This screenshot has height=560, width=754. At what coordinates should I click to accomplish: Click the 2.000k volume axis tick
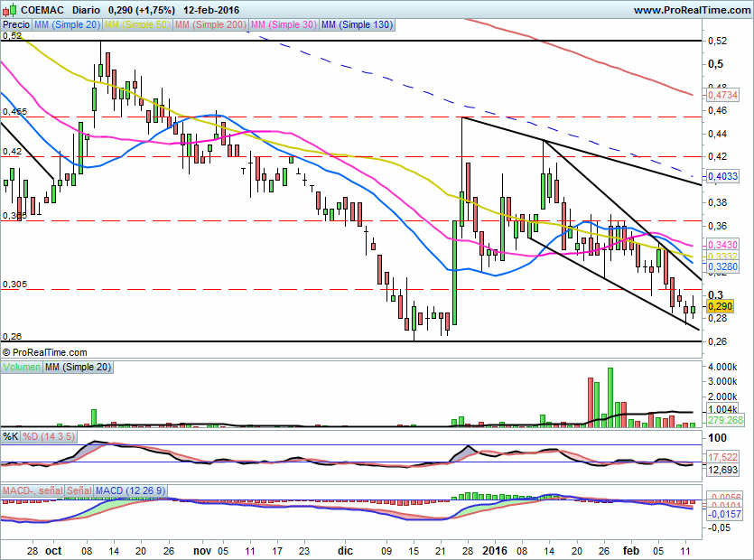click(722, 397)
